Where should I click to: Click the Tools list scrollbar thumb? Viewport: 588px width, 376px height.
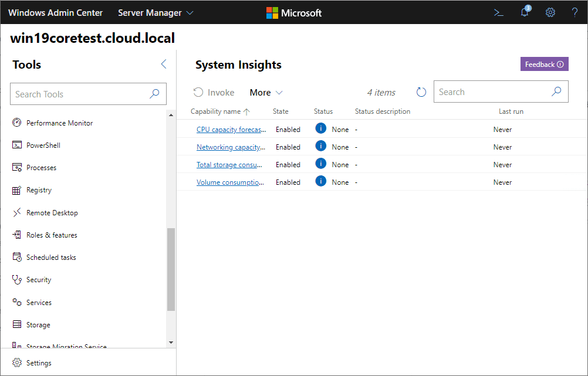[171, 269]
